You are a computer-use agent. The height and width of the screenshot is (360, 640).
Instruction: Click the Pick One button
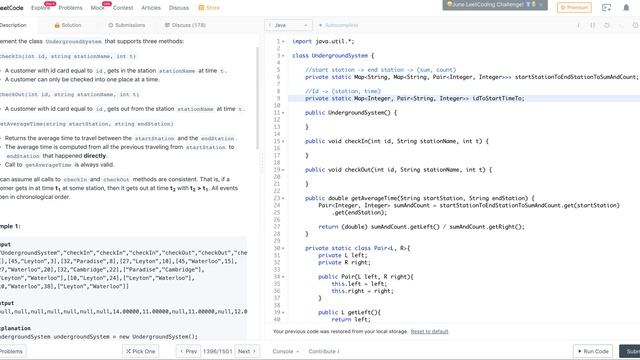(x=140, y=351)
